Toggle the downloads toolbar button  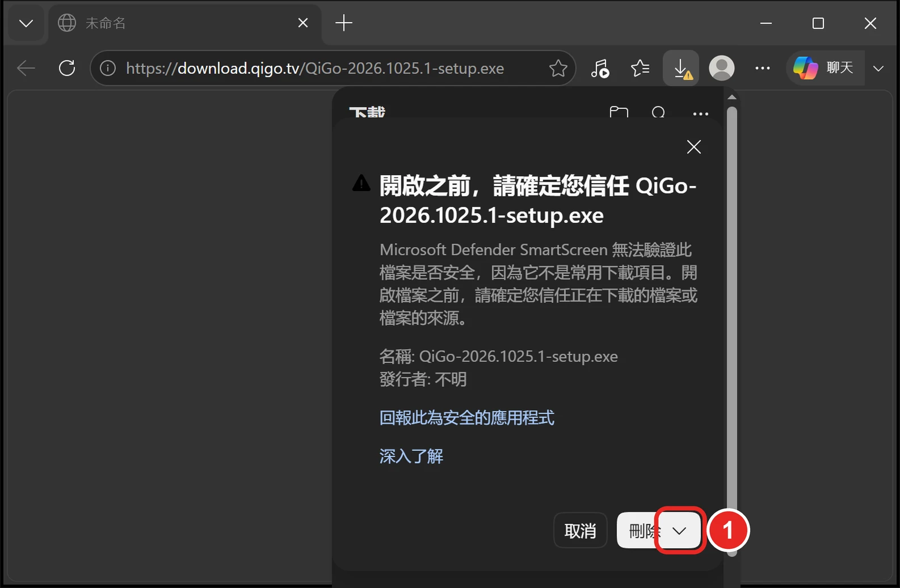click(x=681, y=69)
